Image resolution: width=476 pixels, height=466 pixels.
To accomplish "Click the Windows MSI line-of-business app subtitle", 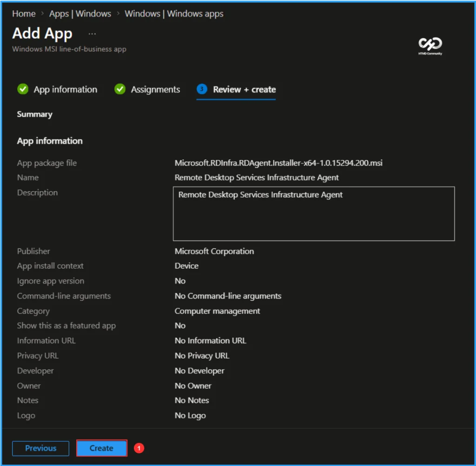I will pos(69,49).
